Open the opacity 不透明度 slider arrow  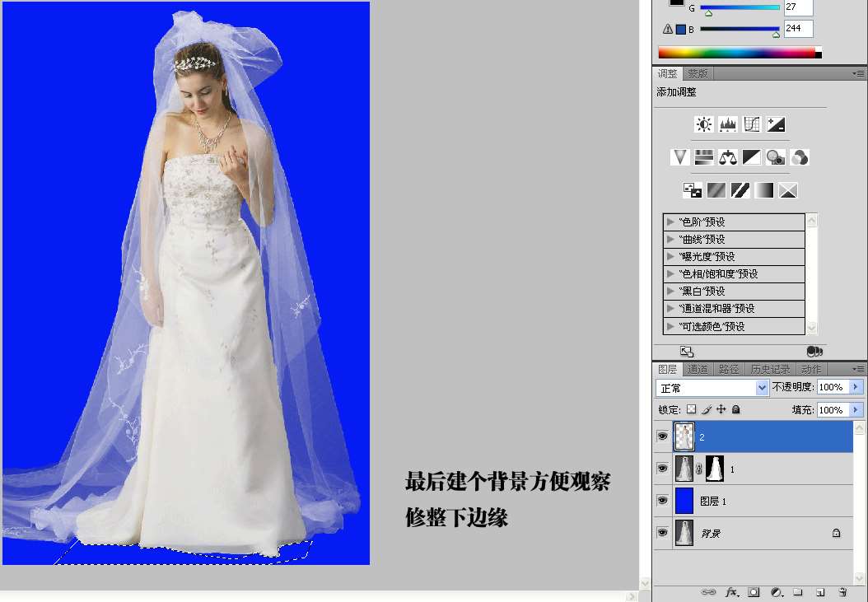[x=856, y=387]
